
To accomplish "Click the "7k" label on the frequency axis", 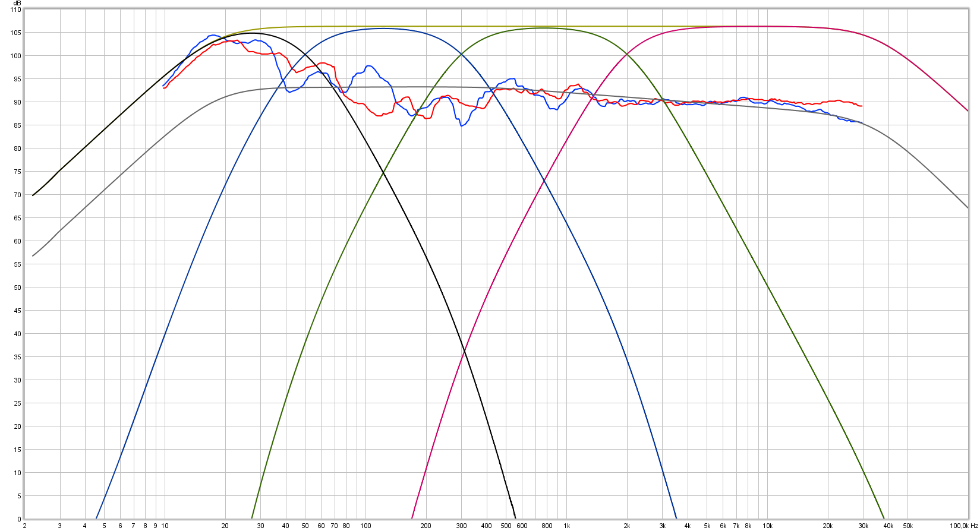I will [736, 526].
